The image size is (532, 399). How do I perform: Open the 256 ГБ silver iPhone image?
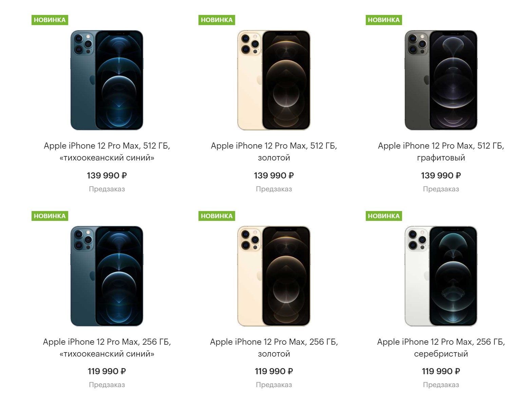[x=441, y=276]
